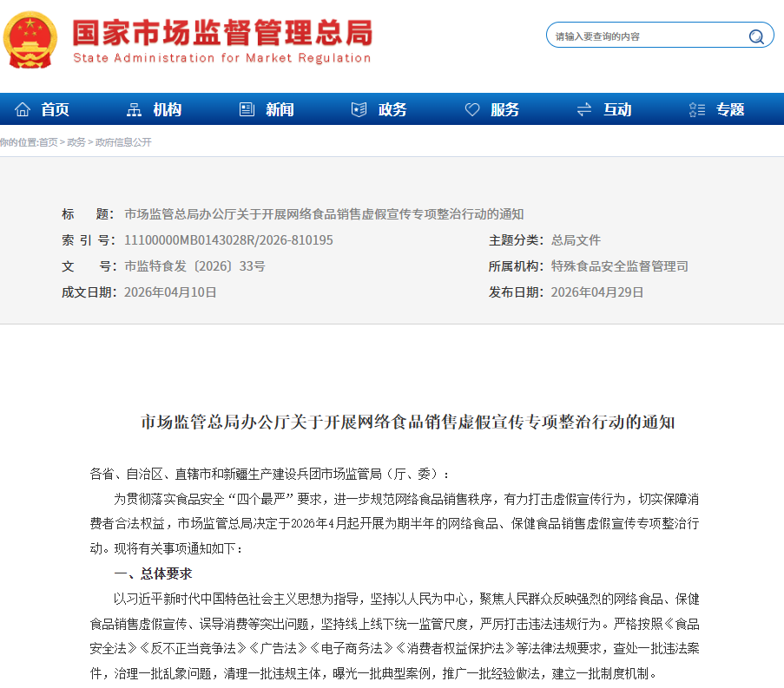Click the 首页 breadcrumb link
The width and height of the screenshot is (784, 688).
[x=49, y=142]
